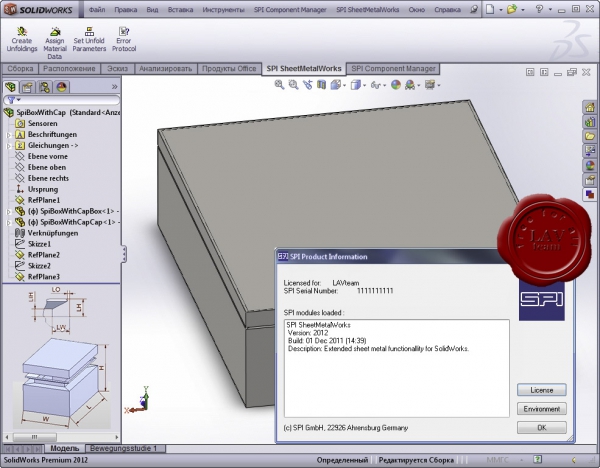
Task: Select the Модель bottom tab
Action: click(64, 448)
